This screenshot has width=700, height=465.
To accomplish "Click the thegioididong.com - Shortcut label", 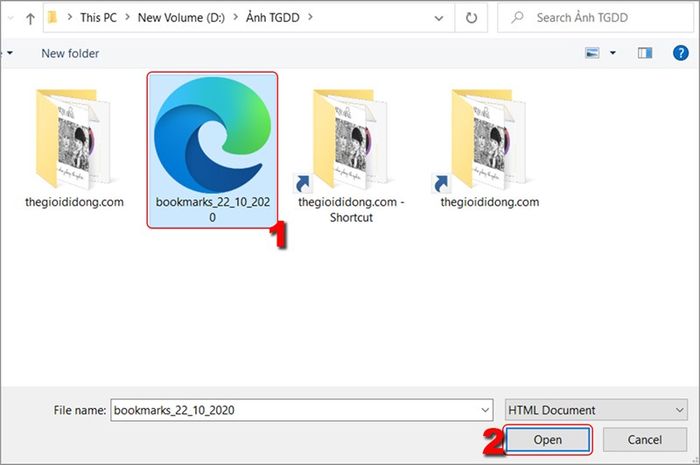I will (x=351, y=210).
